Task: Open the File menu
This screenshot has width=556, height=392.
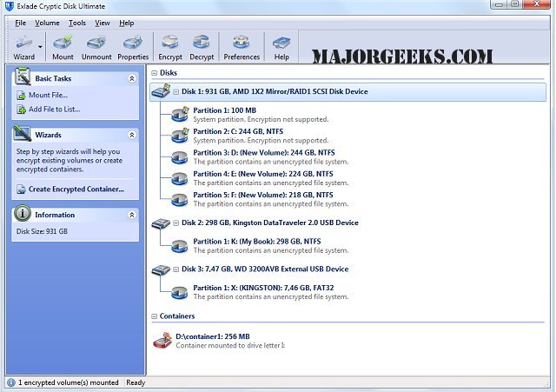Action: coord(20,23)
